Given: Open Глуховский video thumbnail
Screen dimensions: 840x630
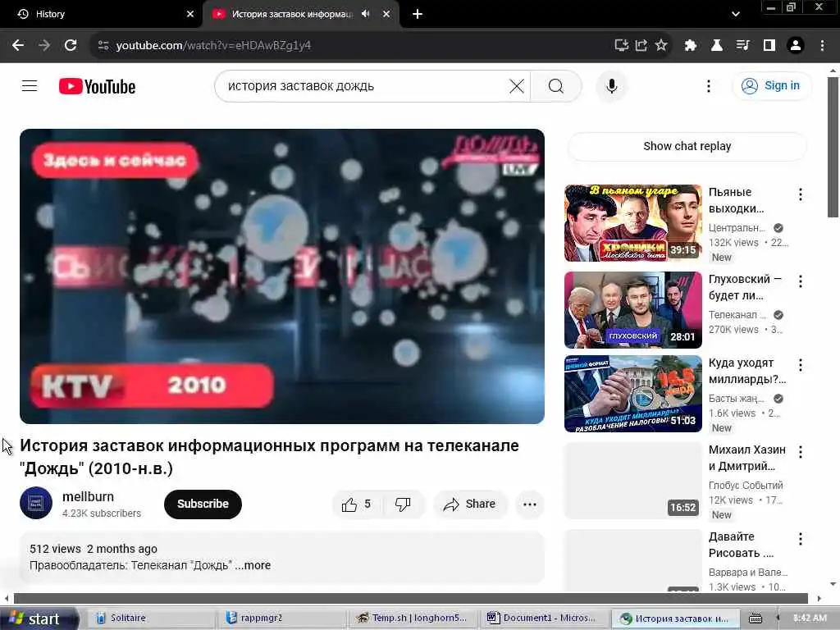Looking at the screenshot, I should (x=632, y=310).
